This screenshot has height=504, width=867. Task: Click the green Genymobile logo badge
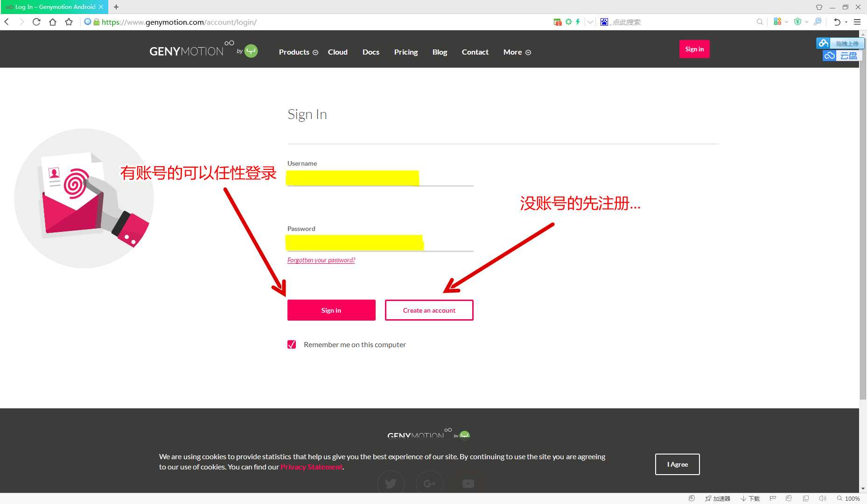(x=251, y=50)
